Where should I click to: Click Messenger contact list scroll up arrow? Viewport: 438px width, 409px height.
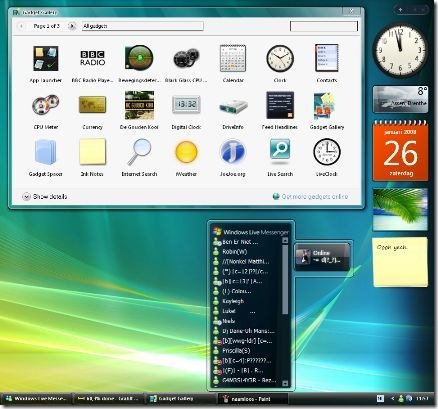285,240
